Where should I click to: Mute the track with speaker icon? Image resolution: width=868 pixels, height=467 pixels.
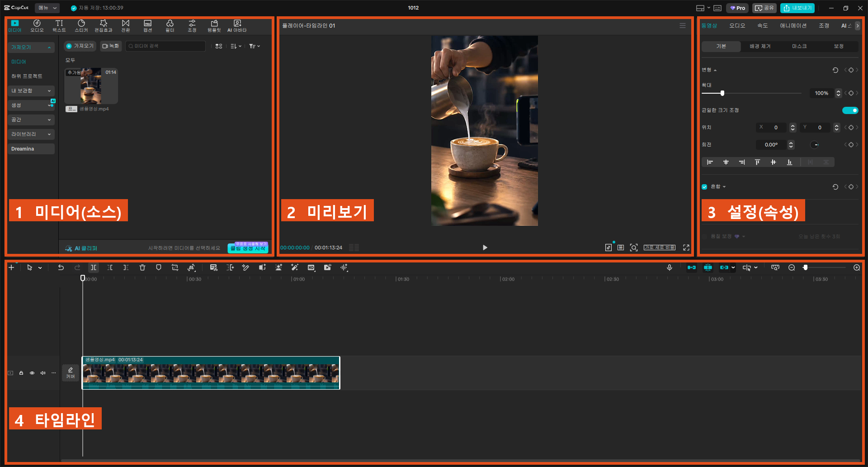click(x=43, y=373)
